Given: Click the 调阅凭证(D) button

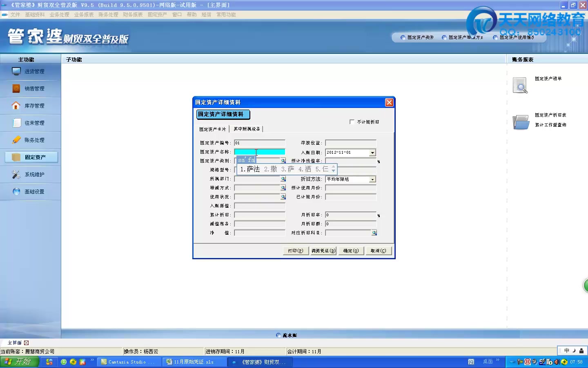Looking at the screenshot, I should click(x=323, y=251).
